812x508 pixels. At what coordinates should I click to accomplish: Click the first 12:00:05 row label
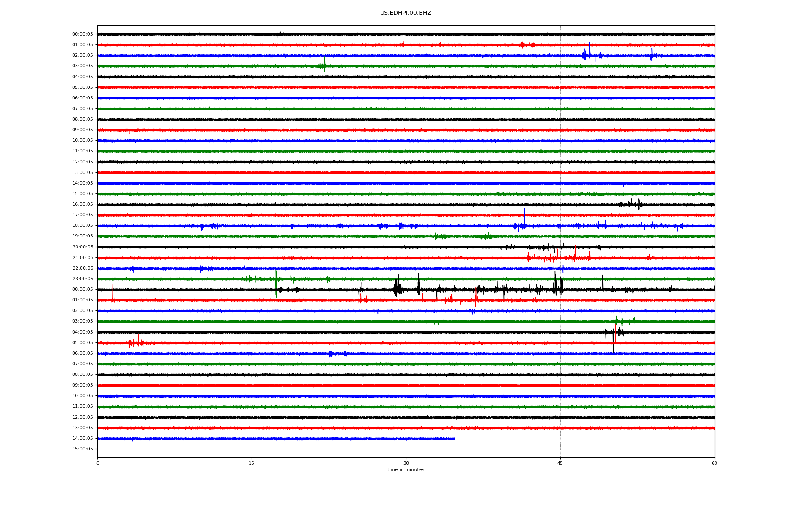click(x=82, y=162)
